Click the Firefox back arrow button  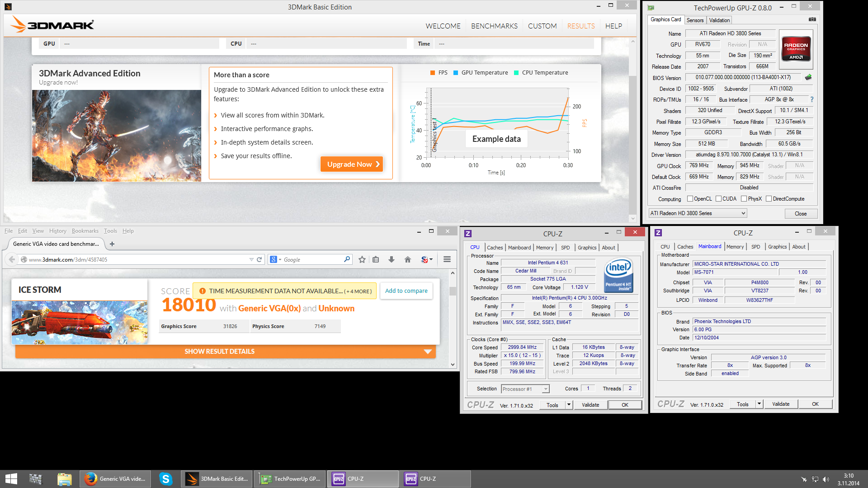point(12,259)
